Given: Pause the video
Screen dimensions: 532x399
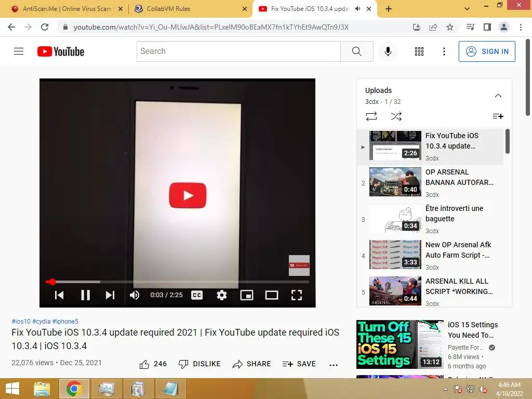Looking at the screenshot, I should 86,295.
